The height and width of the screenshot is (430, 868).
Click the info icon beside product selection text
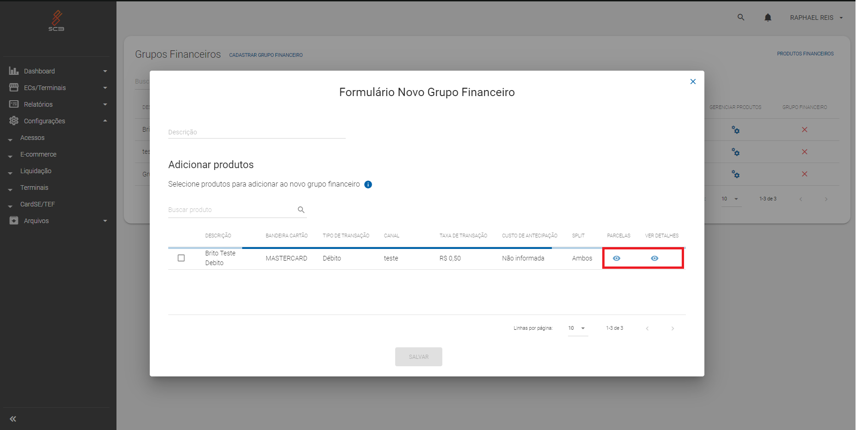[x=368, y=184]
